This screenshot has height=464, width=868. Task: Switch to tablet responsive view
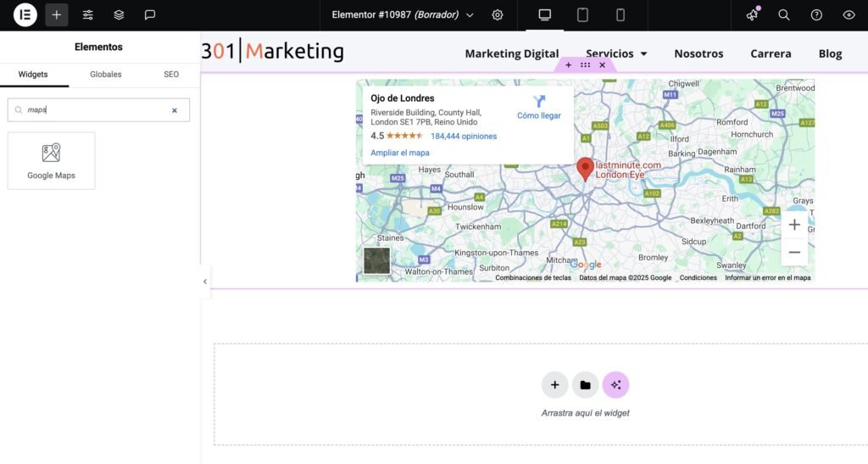(x=582, y=15)
